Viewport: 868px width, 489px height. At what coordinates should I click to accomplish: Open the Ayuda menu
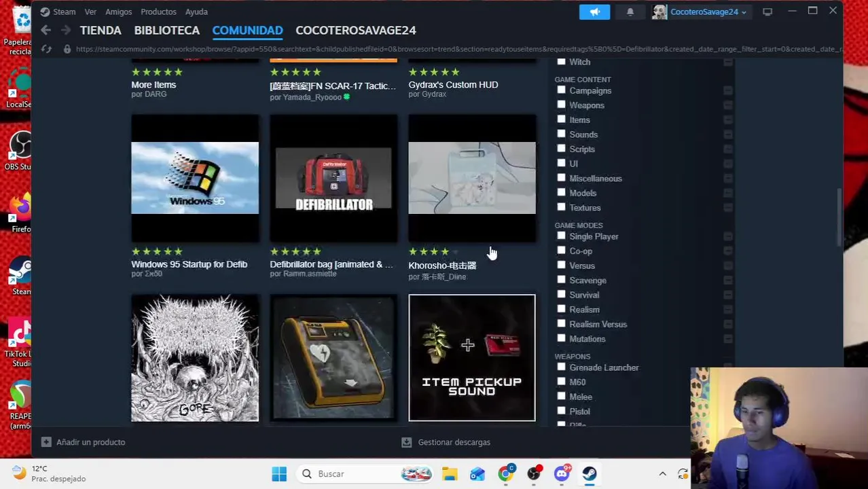pos(196,12)
